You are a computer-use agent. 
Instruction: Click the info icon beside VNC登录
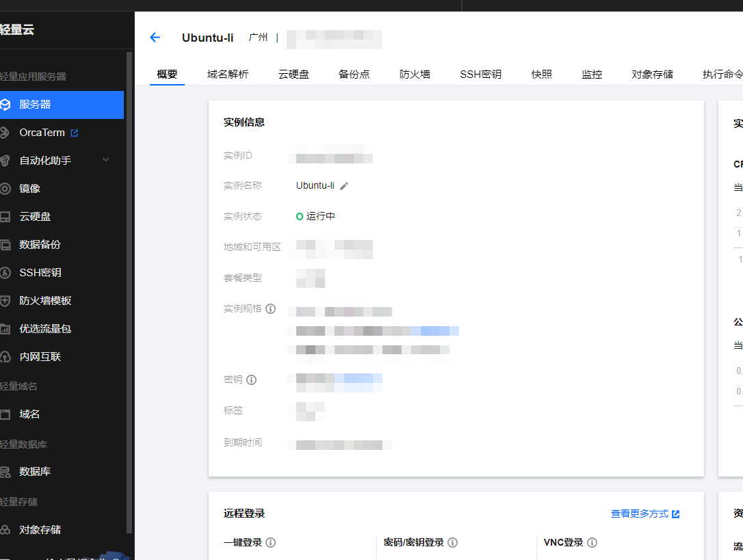592,542
